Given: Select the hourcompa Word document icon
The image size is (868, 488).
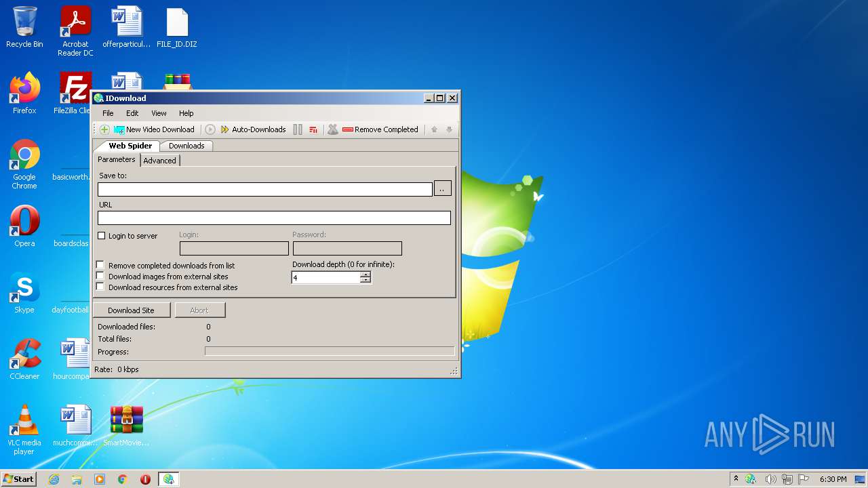Looking at the screenshot, I should coord(72,359).
